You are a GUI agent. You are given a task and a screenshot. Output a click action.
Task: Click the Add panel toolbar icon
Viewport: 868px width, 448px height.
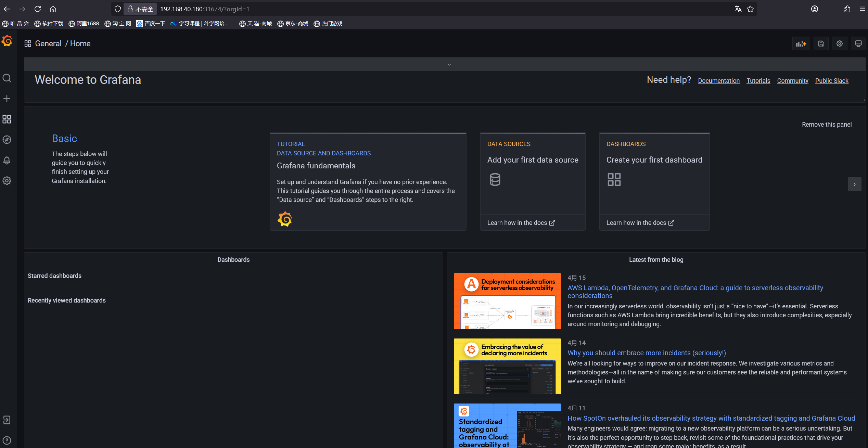point(801,44)
